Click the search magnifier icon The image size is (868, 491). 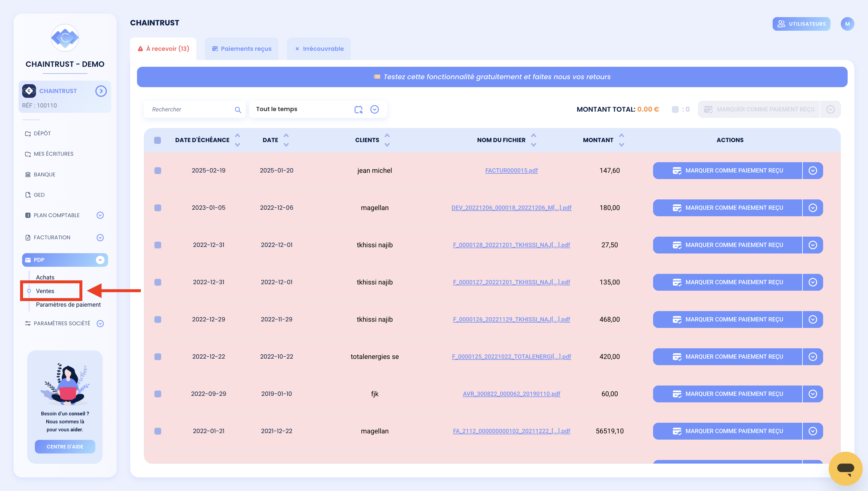[238, 110]
